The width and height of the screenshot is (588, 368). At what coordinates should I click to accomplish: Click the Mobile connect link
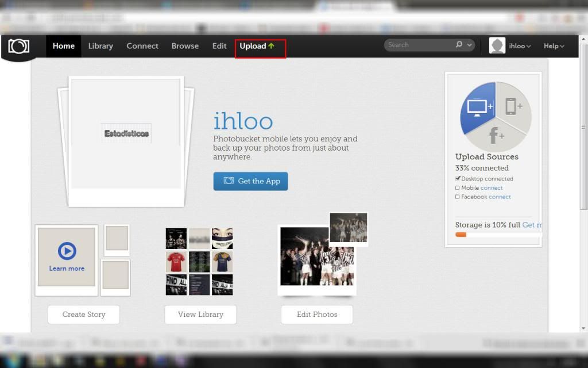coord(492,188)
